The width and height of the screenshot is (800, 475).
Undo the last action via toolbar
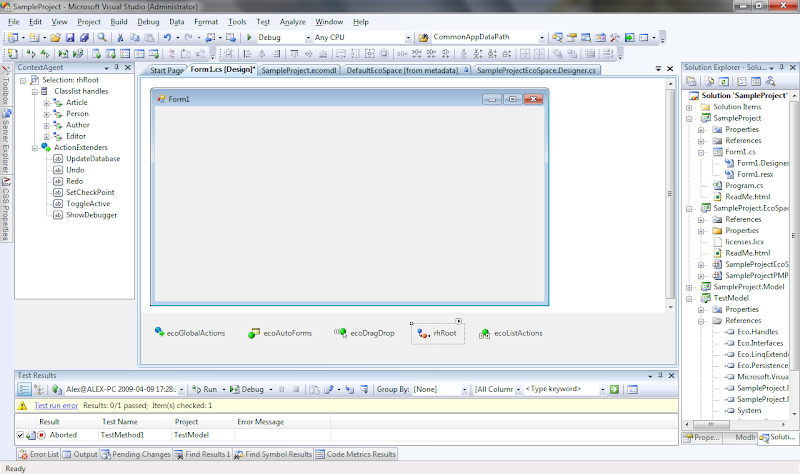167,37
